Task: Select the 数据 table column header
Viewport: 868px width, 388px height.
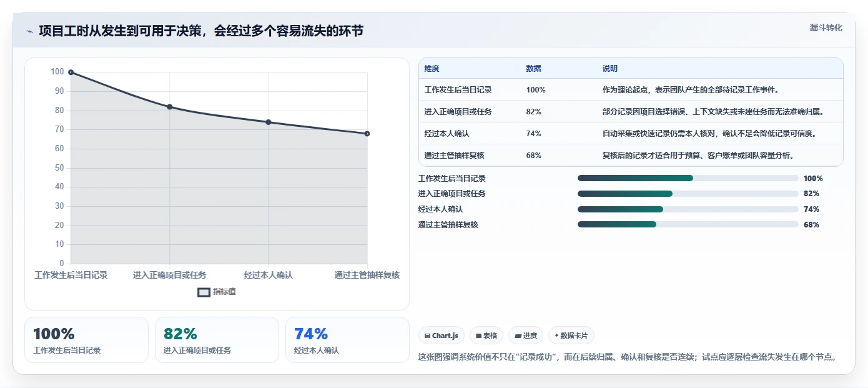Action: 534,69
